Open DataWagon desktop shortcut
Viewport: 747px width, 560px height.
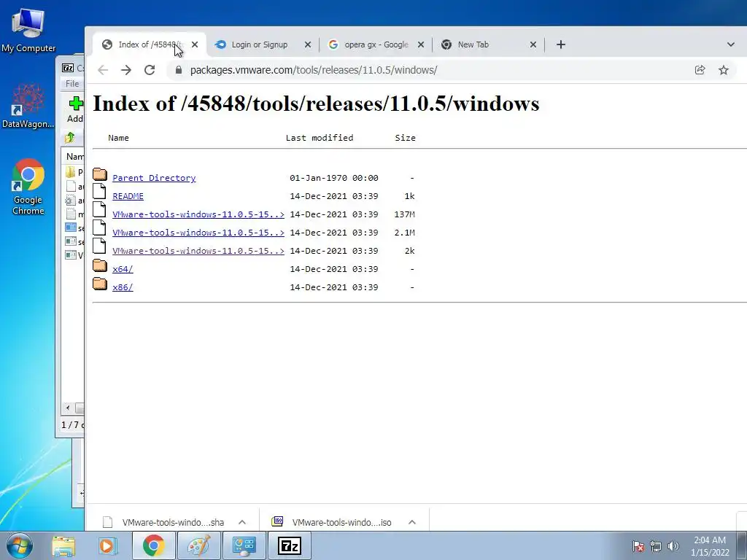point(28,106)
